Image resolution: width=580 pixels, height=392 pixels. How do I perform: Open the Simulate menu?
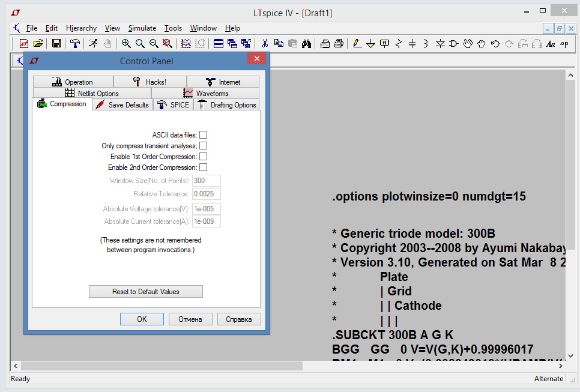pyautogui.click(x=142, y=28)
